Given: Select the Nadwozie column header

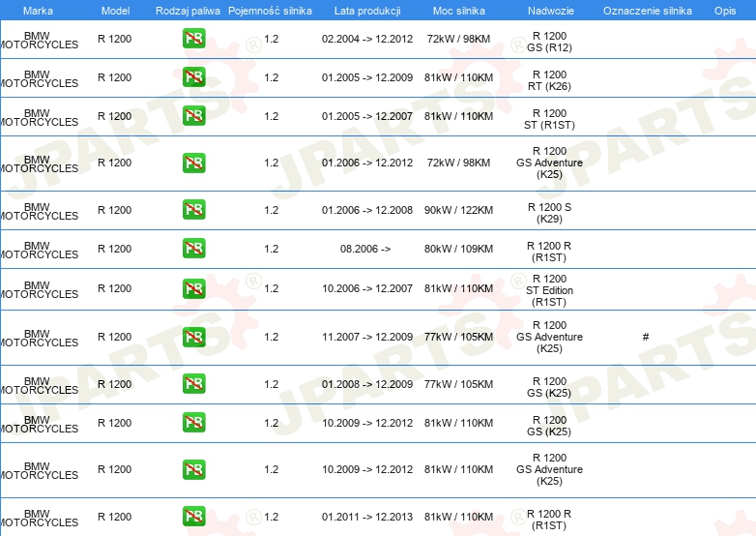Looking at the screenshot, I should click(x=549, y=11).
